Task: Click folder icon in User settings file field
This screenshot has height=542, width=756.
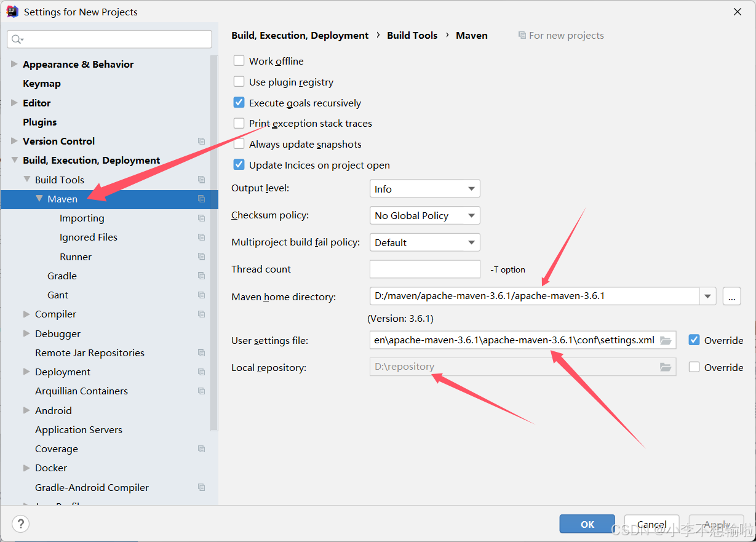Action: pyautogui.click(x=666, y=340)
